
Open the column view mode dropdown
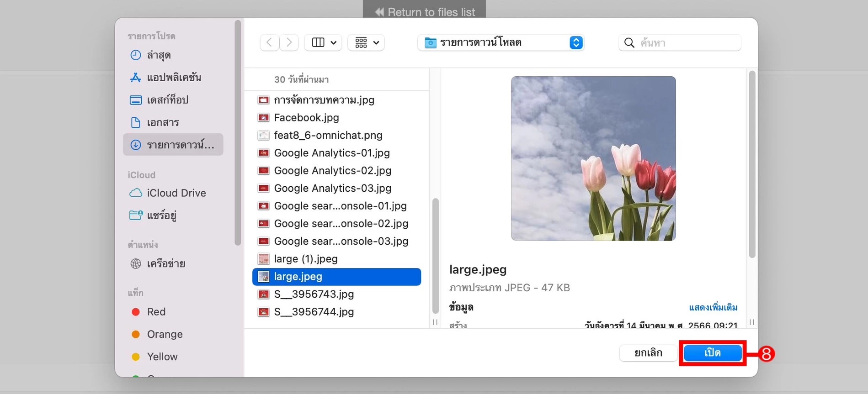tap(324, 42)
